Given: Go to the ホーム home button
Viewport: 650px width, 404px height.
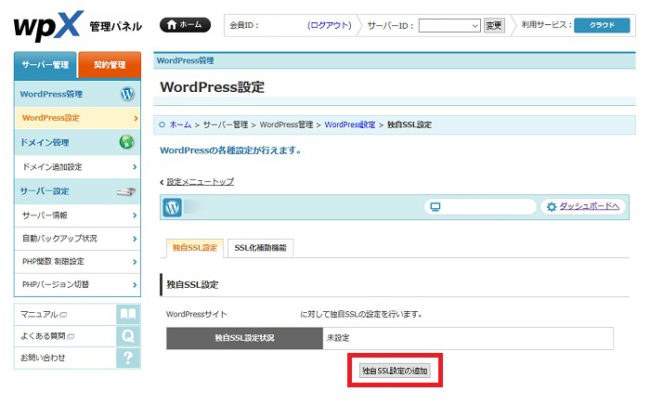Looking at the screenshot, I should click(185, 25).
